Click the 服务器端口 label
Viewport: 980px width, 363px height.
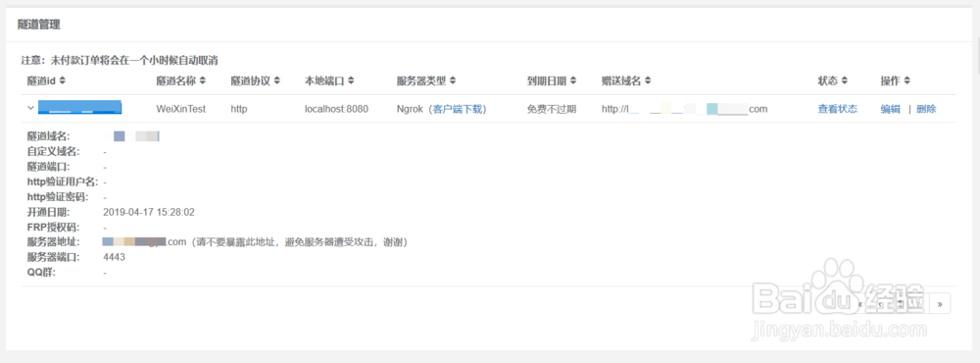click(54, 257)
